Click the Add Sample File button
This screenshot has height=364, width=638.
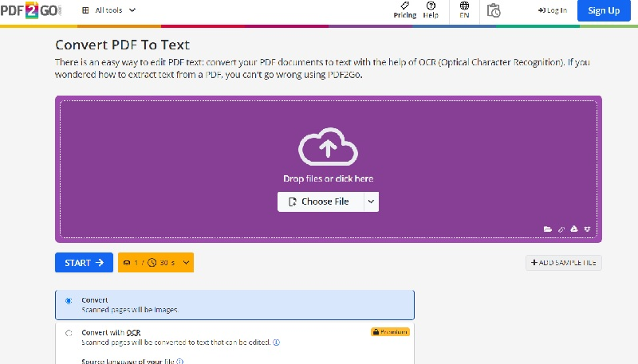(563, 263)
